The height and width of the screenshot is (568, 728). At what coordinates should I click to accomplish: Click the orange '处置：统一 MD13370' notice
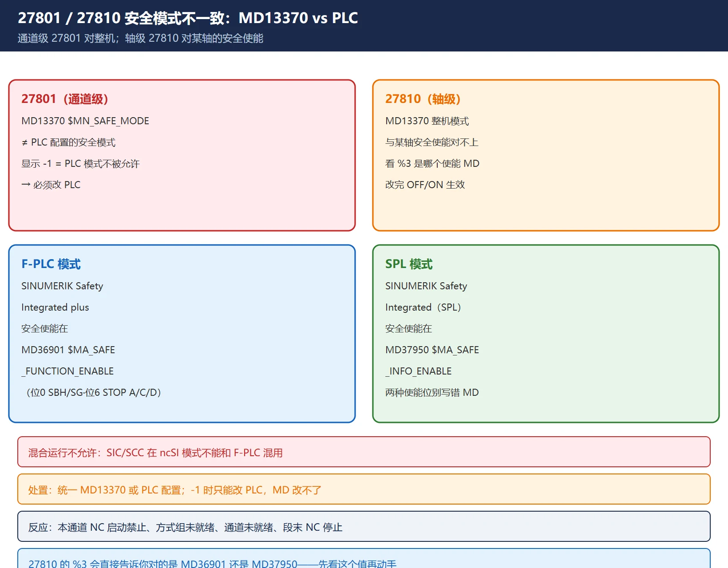click(x=364, y=489)
